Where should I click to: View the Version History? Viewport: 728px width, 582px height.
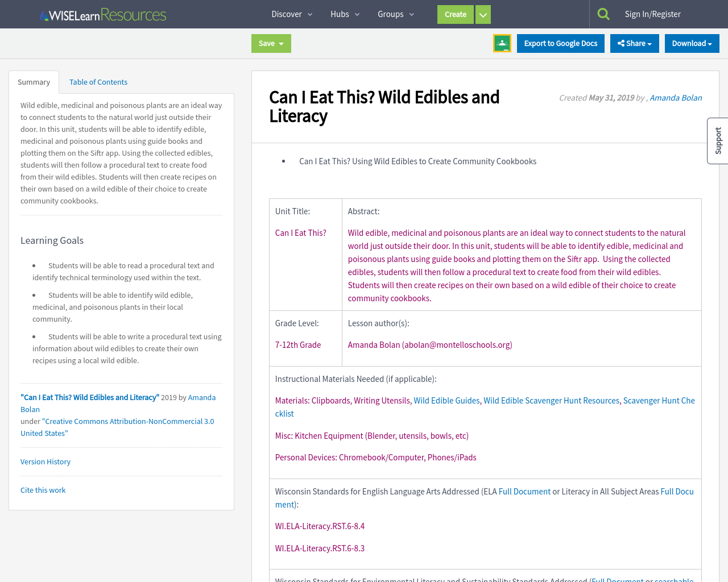(x=45, y=462)
